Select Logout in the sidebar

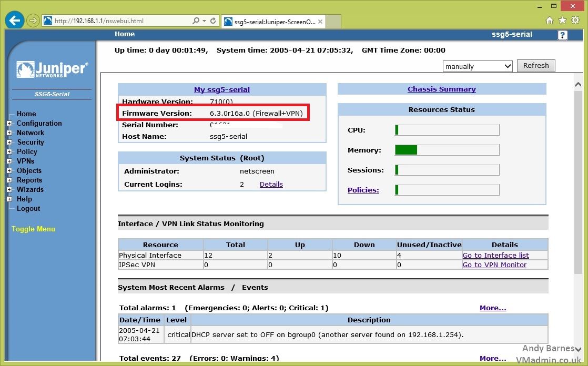28,209
